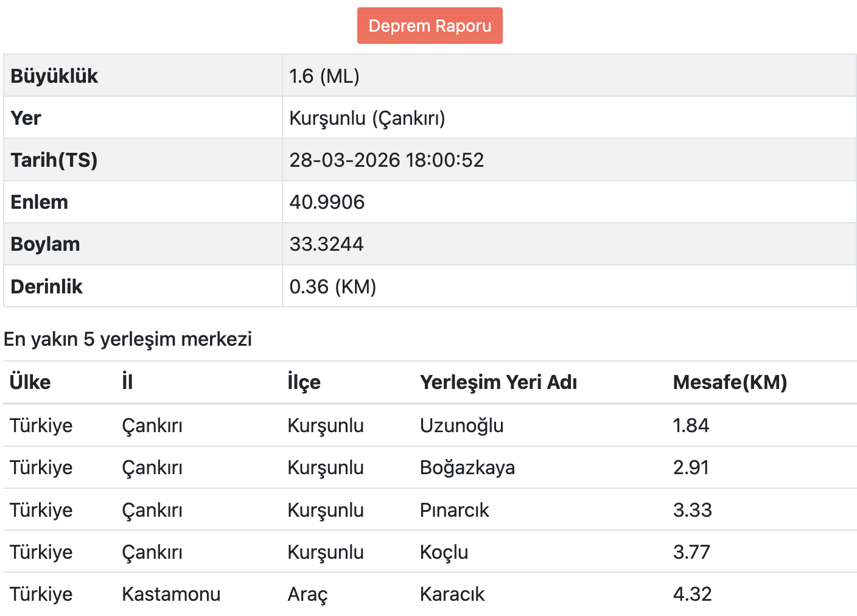
Task: Select the İlçe column header
Action: click(x=304, y=382)
